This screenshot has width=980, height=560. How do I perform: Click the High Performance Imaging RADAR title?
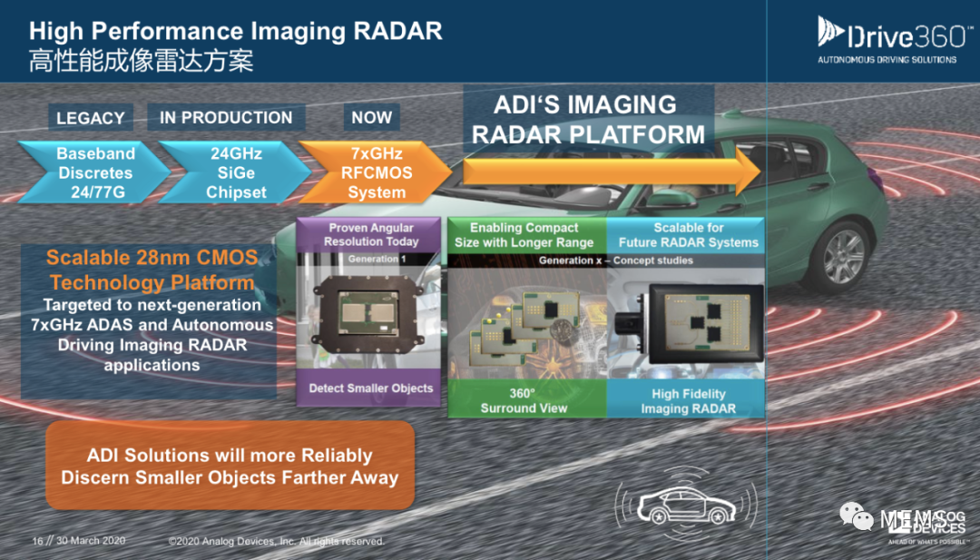point(236,31)
